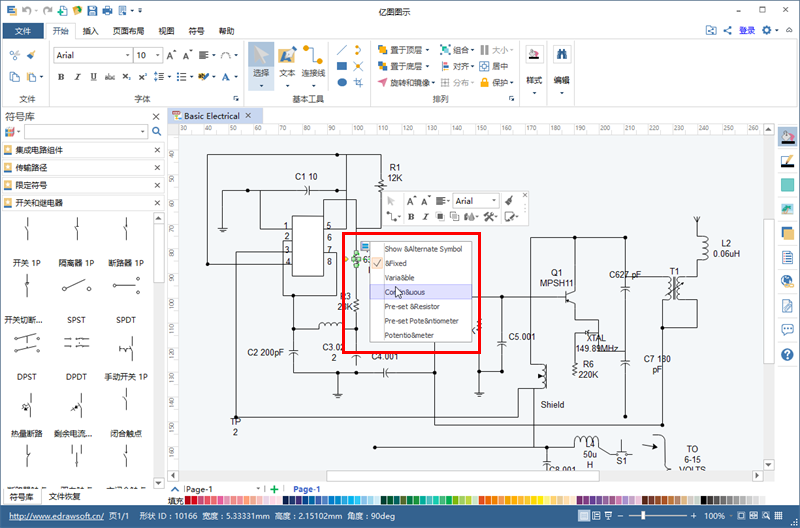Open the help question mark sidebar icon

click(x=787, y=354)
